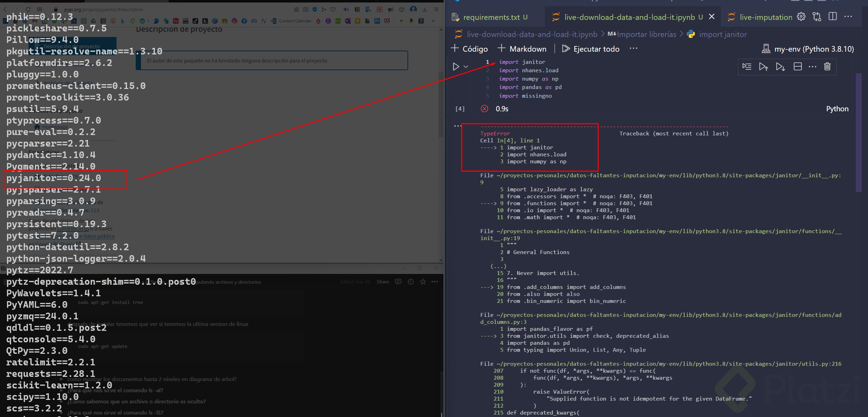Screen dimensions: 868x417
Task: Click Execute Cell and Below icon
Action: click(x=780, y=66)
